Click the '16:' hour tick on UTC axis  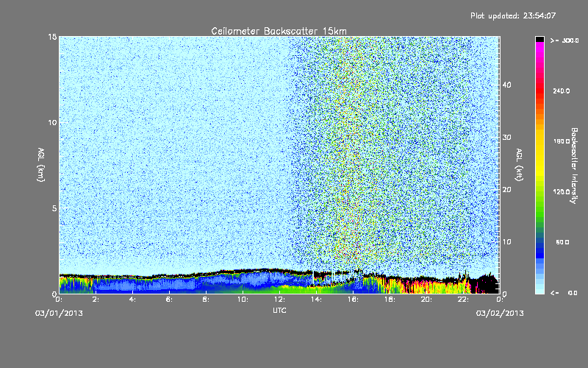(354, 300)
